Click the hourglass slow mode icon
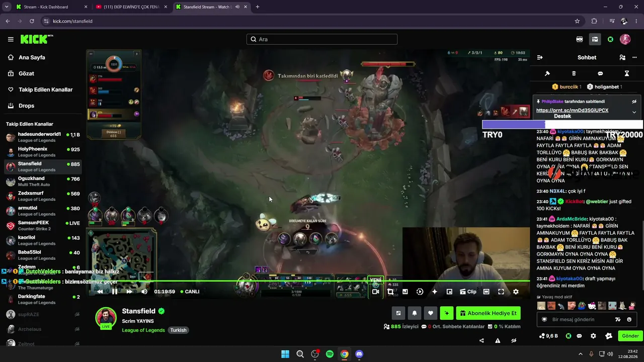The width and height of the screenshot is (644, 362). pyautogui.click(x=627, y=73)
